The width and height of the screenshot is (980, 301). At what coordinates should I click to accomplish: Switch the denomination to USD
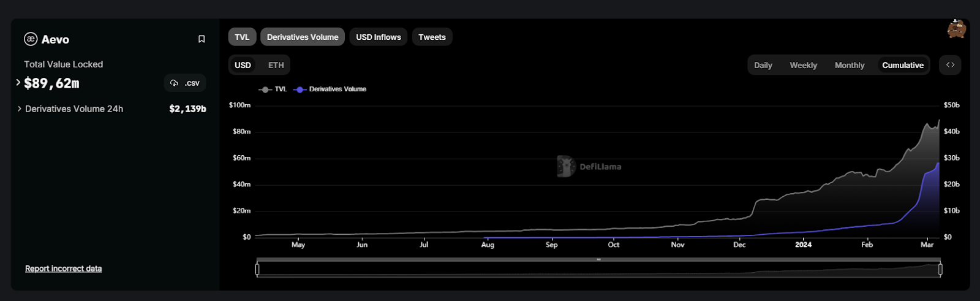pyautogui.click(x=243, y=65)
